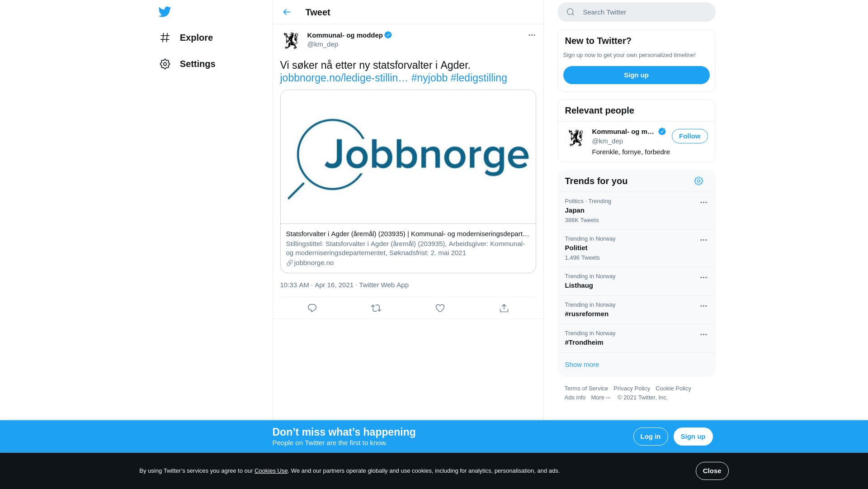
Task: Follow the Kommunal- og moddep account
Action: click(x=689, y=136)
